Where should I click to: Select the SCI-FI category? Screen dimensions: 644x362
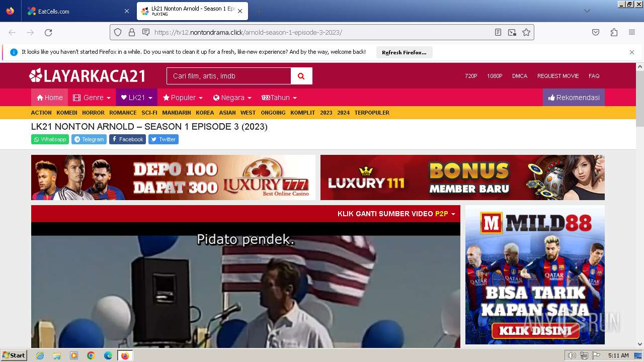149,113
